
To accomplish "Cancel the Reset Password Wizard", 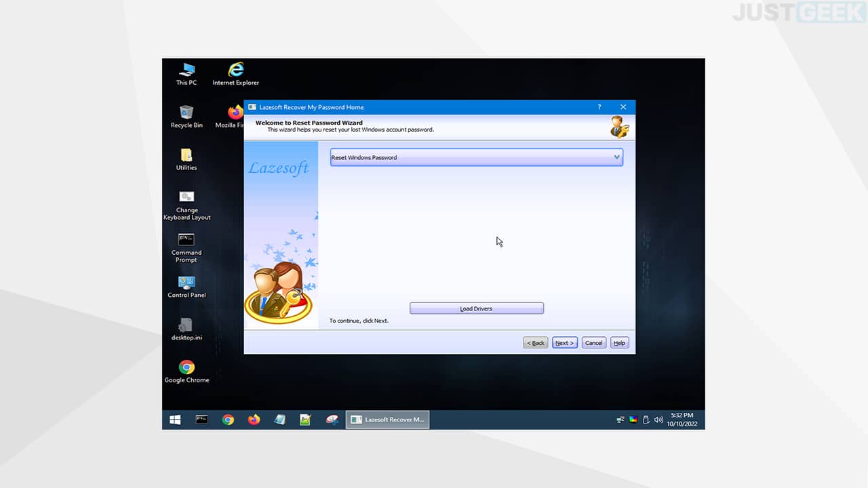I will (x=593, y=343).
